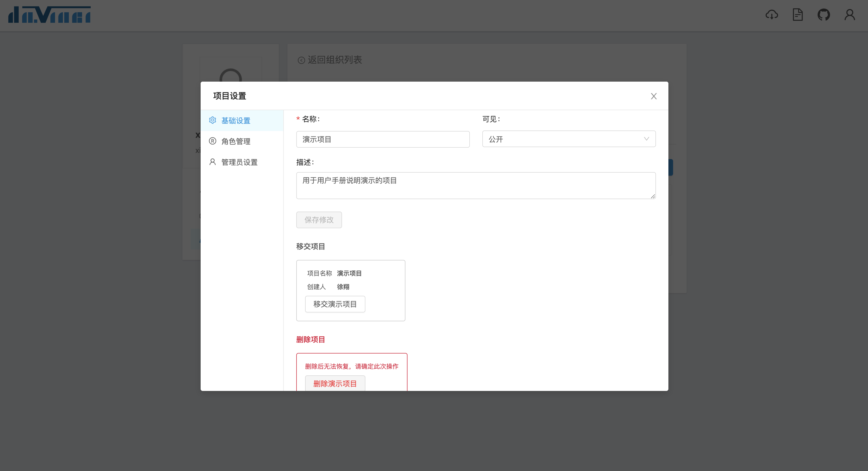The height and width of the screenshot is (471, 868).
Task: Click the person icon beside 管理员设置
Action: 213,162
